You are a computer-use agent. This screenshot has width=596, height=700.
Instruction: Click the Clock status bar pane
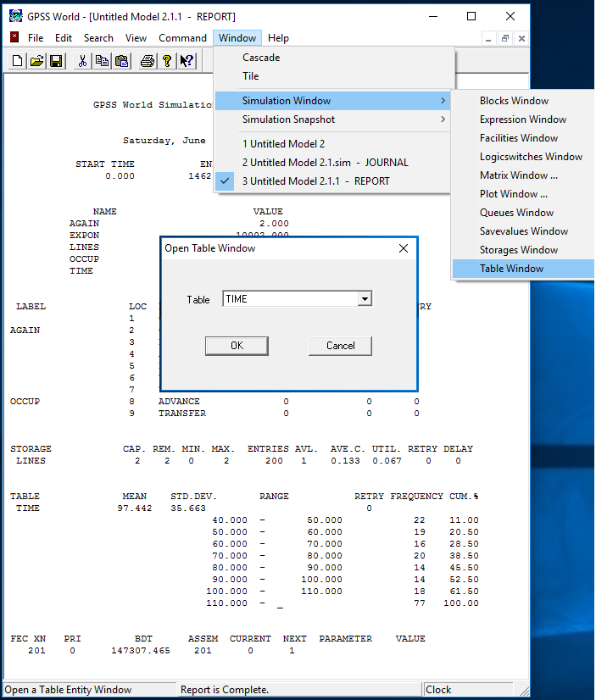(468, 690)
